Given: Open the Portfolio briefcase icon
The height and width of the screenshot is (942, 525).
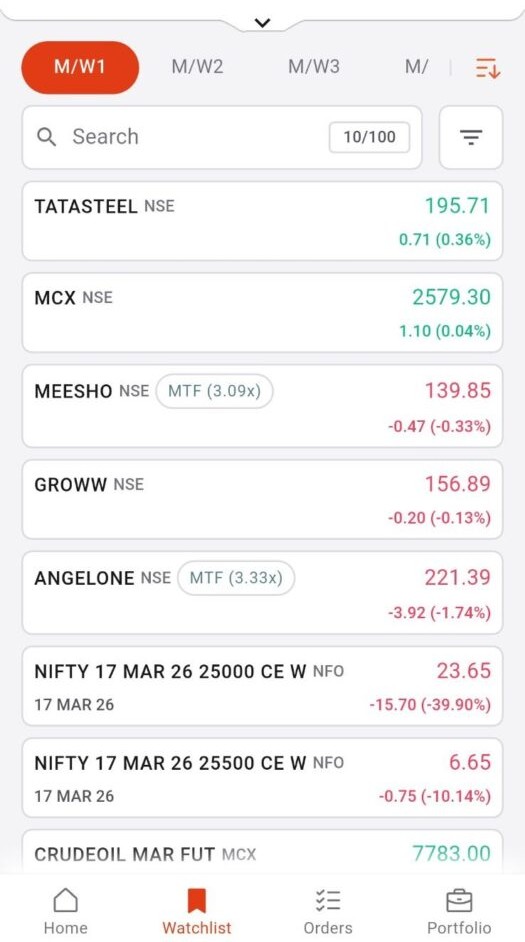Looking at the screenshot, I should click(x=459, y=901).
